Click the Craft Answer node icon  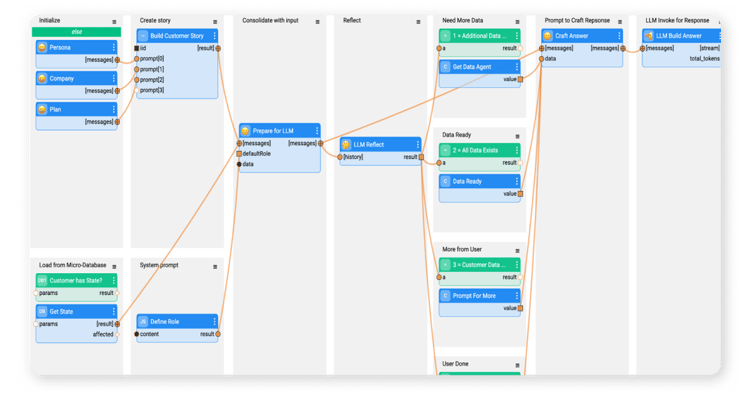(548, 36)
